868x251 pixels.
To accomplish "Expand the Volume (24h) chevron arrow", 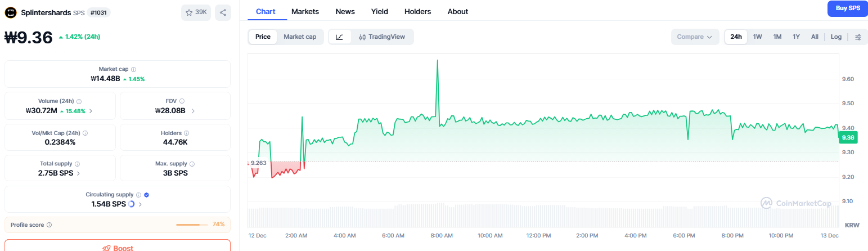I will click(91, 111).
